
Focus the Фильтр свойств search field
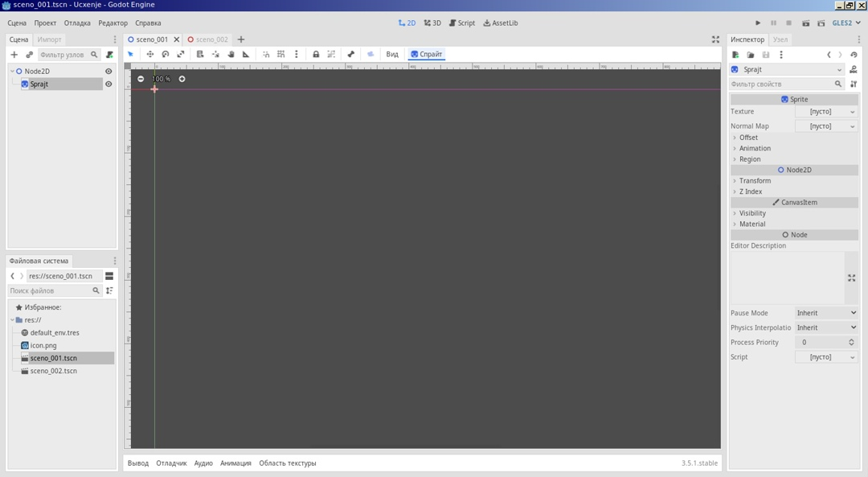click(787, 84)
